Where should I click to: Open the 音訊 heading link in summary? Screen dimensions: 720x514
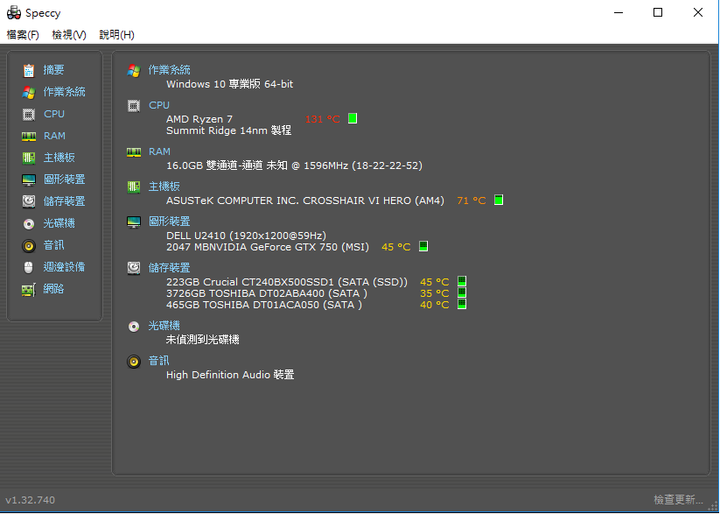(x=158, y=361)
